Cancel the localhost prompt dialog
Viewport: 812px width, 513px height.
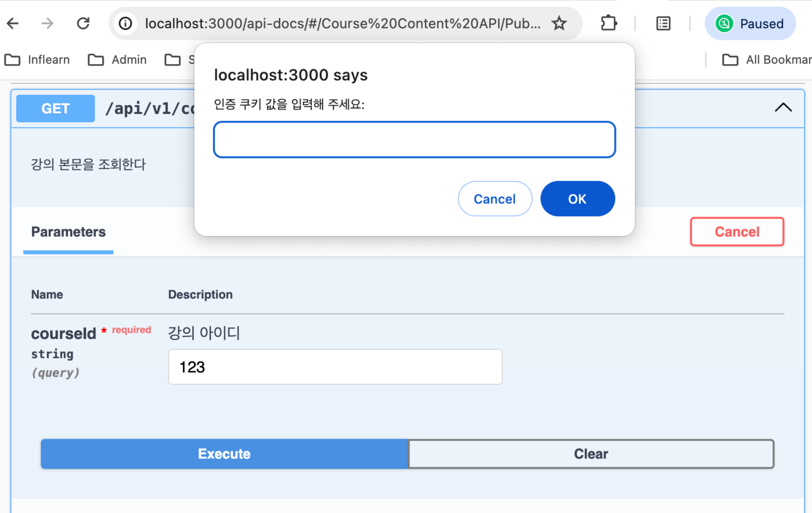495,199
